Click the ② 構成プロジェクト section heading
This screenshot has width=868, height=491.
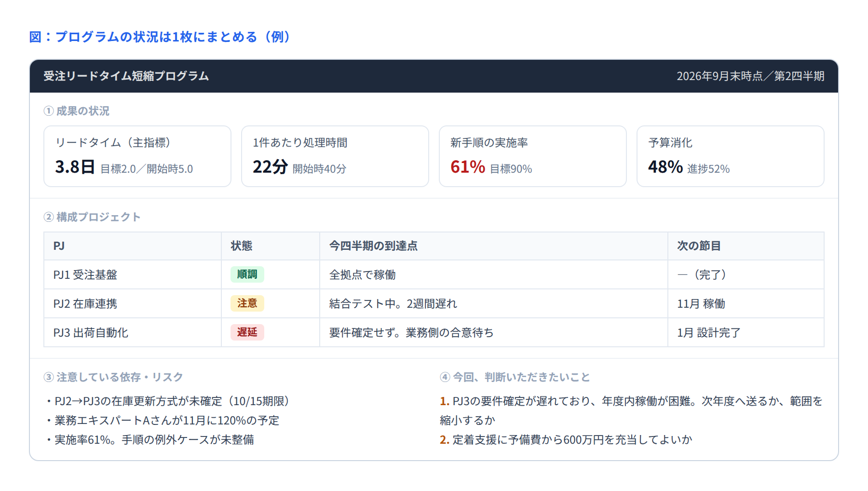92,217
